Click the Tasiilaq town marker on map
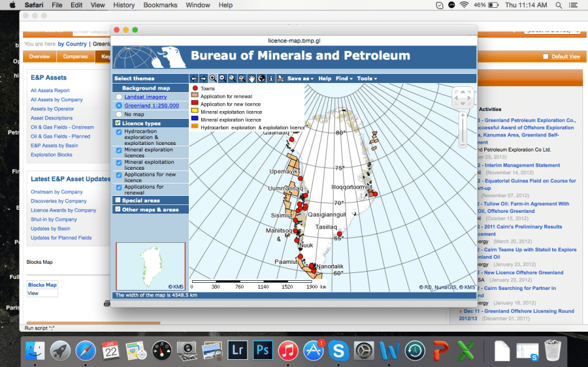This screenshot has width=588, height=367. coord(339,234)
